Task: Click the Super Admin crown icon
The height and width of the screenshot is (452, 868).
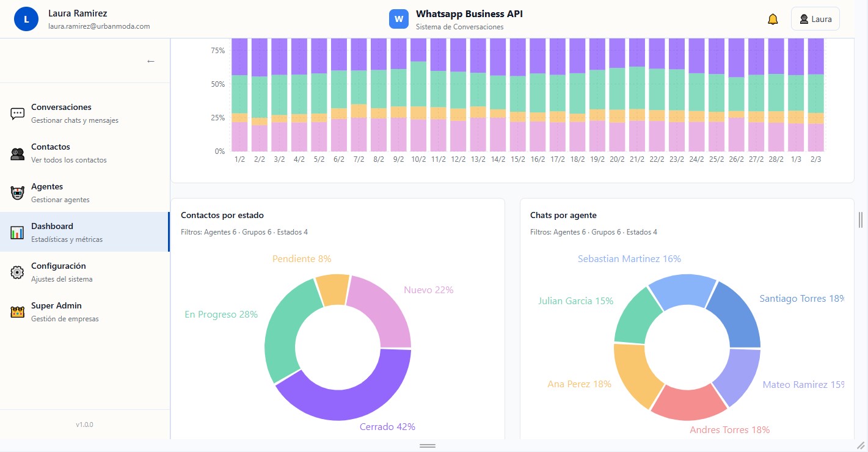Action: tap(17, 312)
